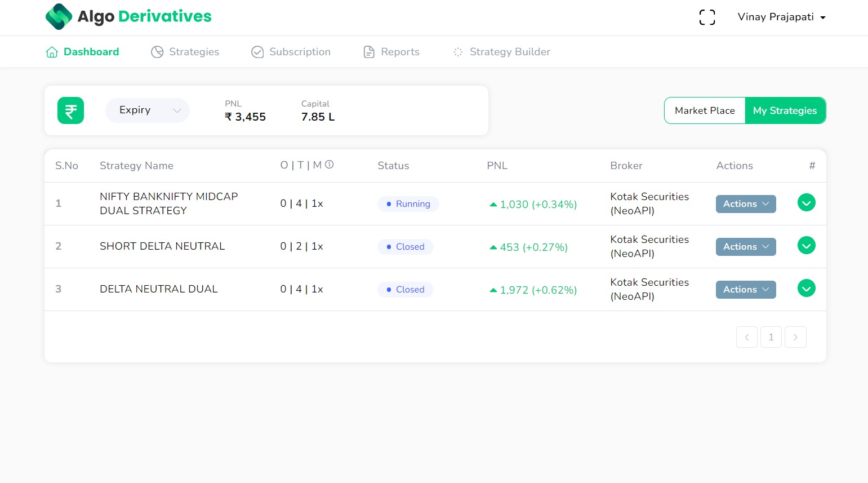Go to the previous page arrow

746,337
